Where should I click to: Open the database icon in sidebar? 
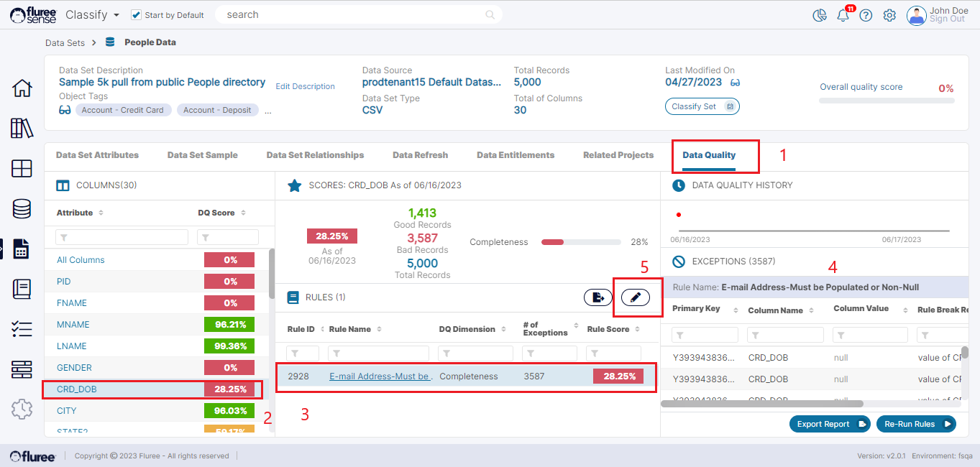click(x=22, y=209)
